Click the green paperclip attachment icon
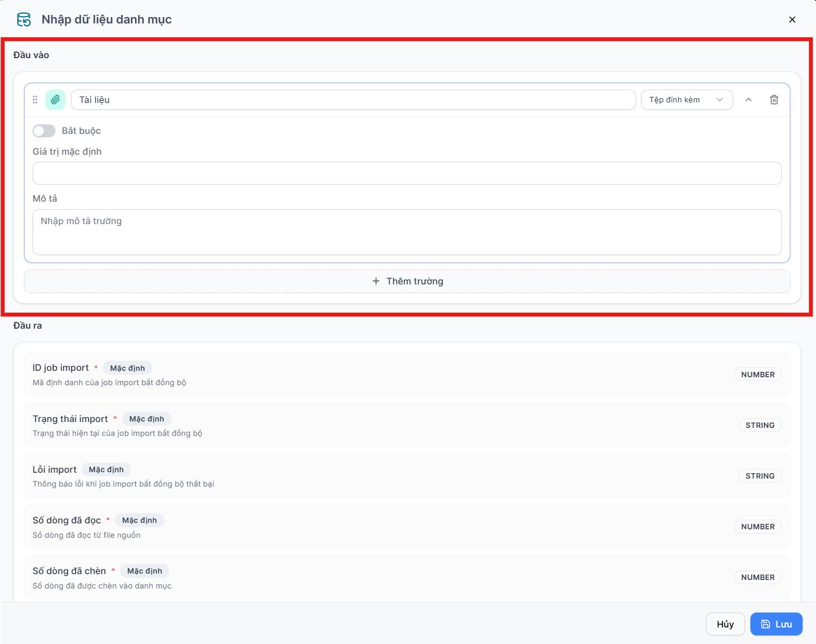The width and height of the screenshot is (816, 644). click(56, 100)
